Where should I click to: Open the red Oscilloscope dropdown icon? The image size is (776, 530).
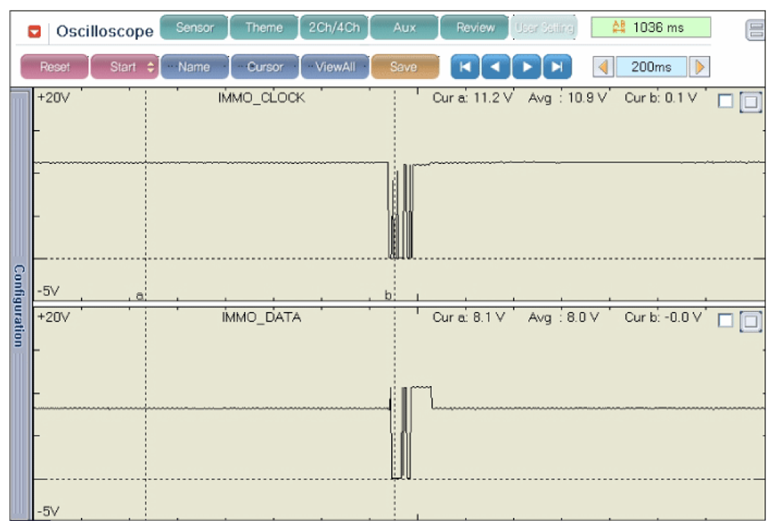pos(34,32)
